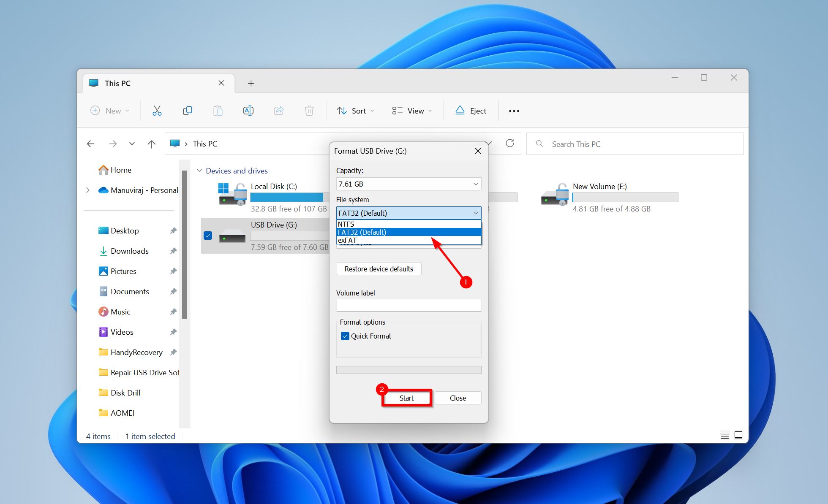Screen dimensions: 828x504
Task: Choose exFAT in file system list
Action: pos(408,240)
